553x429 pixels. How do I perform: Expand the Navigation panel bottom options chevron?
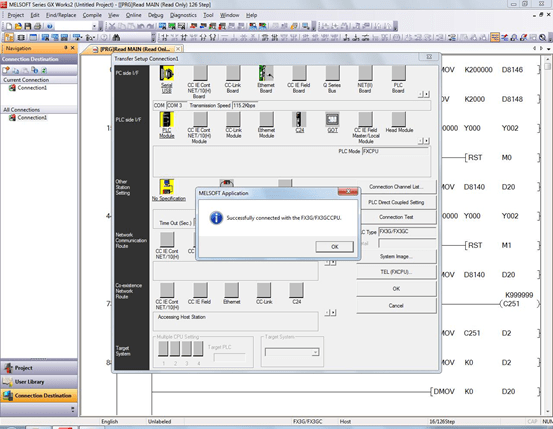73,409
